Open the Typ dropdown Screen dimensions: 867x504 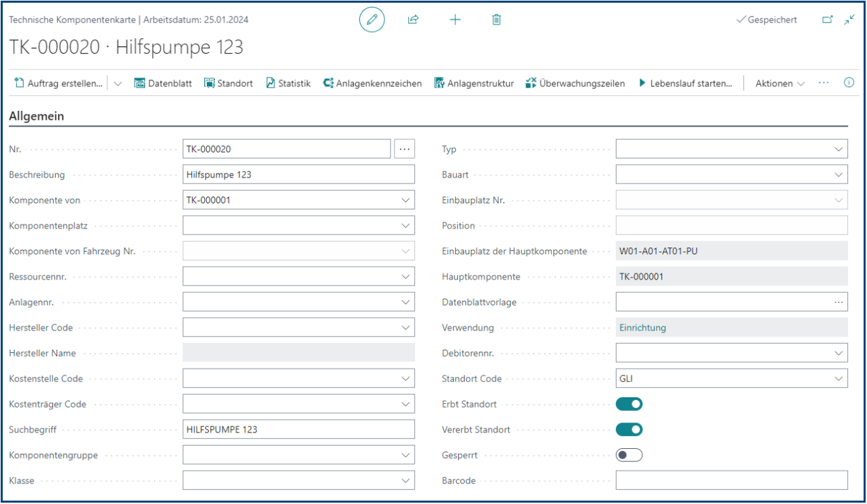pos(838,149)
